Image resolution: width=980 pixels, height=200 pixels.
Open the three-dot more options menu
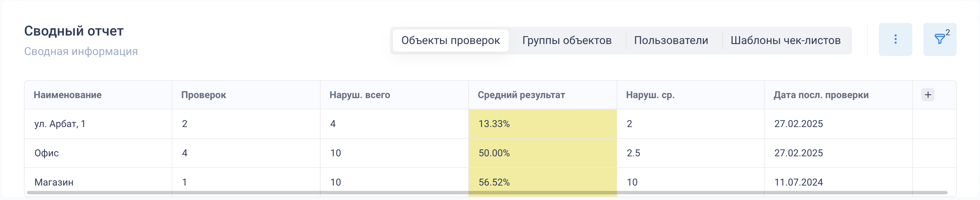[895, 40]
